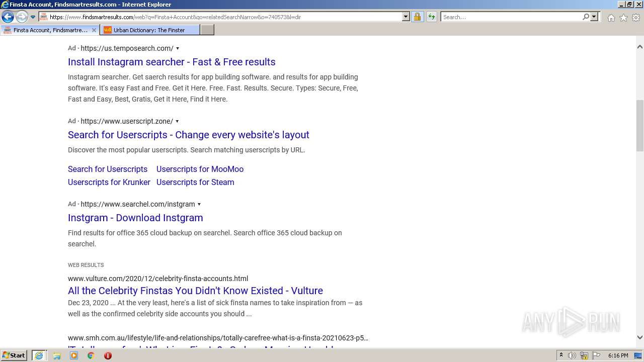
Task: Close the Finsta Account tab
Action: (94, 30)
